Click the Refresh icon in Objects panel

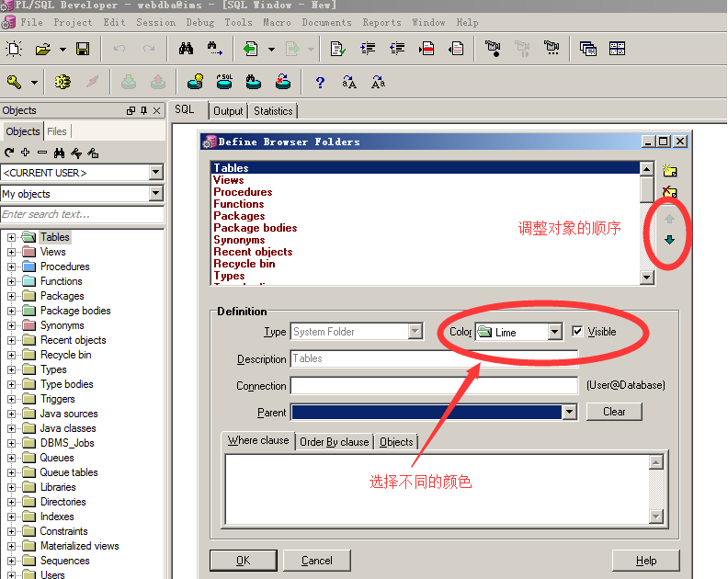9,153
